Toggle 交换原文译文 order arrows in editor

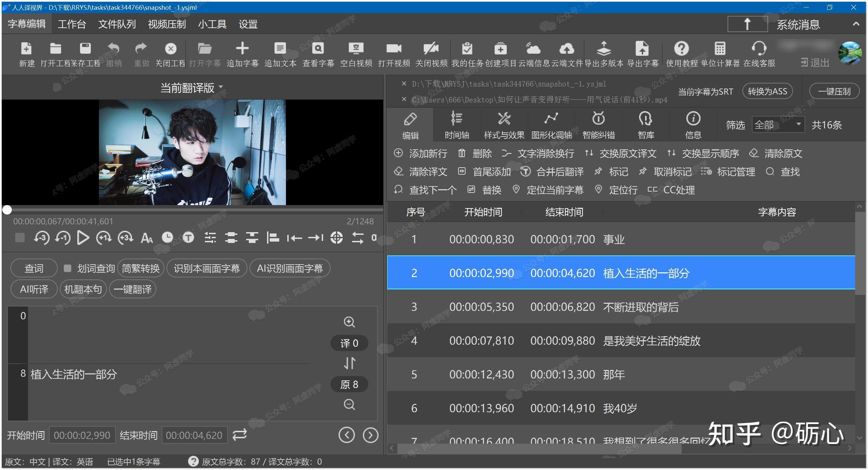tap(349, 363)
